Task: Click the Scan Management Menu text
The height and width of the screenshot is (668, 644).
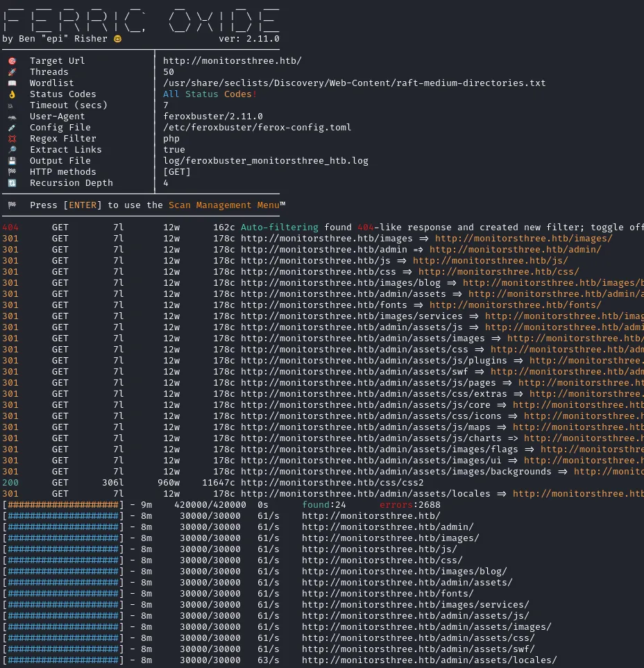Action: [x=224, y=205]
